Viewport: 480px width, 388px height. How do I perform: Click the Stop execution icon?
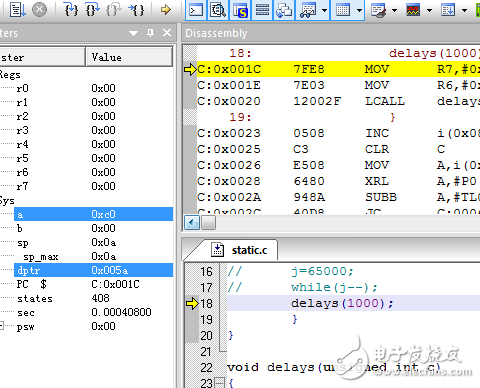[x=39, y=10]
